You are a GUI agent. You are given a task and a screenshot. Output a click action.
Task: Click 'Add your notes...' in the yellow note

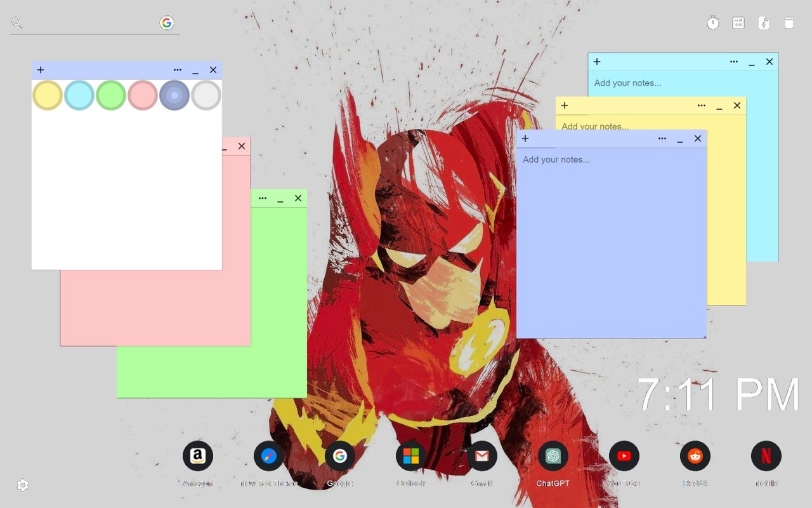pos(595,126)
